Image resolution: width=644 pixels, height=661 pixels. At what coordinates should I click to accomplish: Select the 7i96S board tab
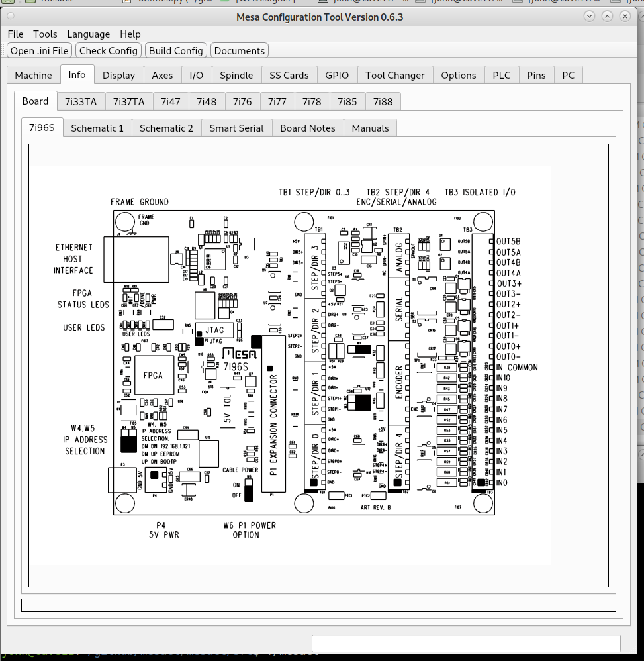pyautogui.click(x=42, y=127)
